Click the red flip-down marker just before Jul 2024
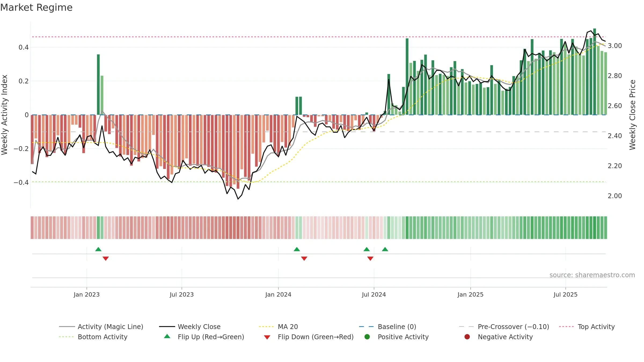 pos(370,258)
